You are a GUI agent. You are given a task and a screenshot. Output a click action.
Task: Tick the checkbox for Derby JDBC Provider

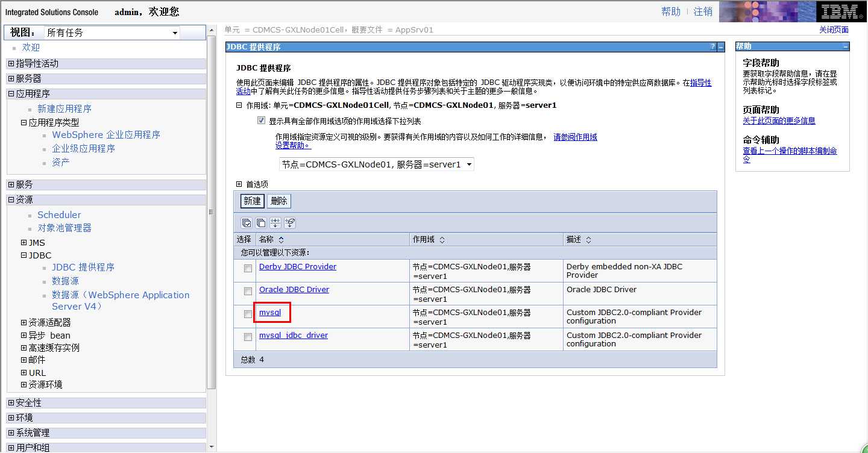(248, 269)
